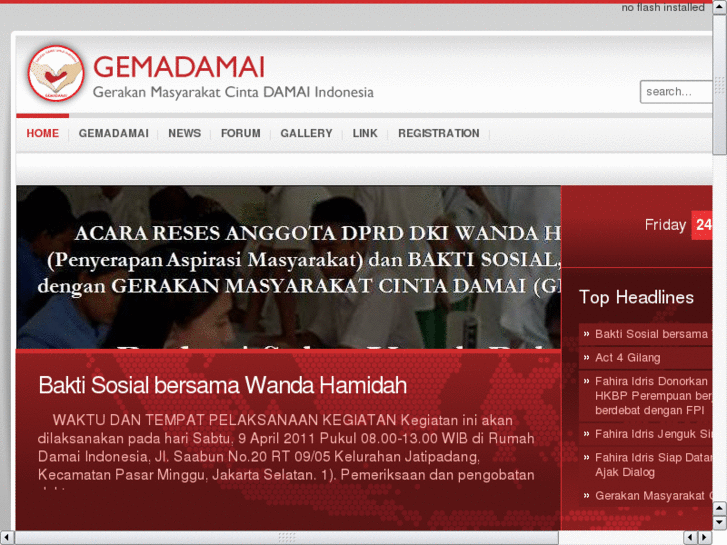
Task: Click the horizontal scrollbar thumb
Action: (287, 538)
